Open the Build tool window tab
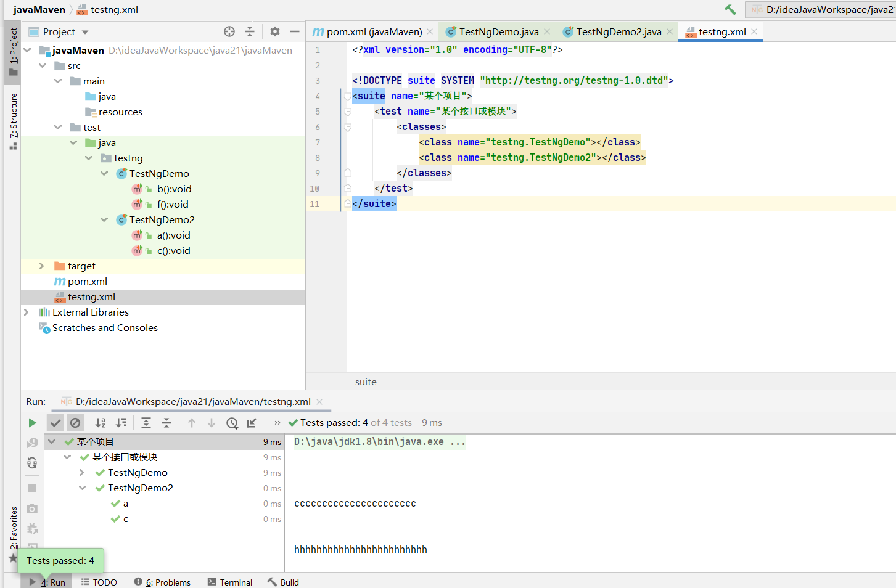 pyautogui.click(x=283, y=582)
